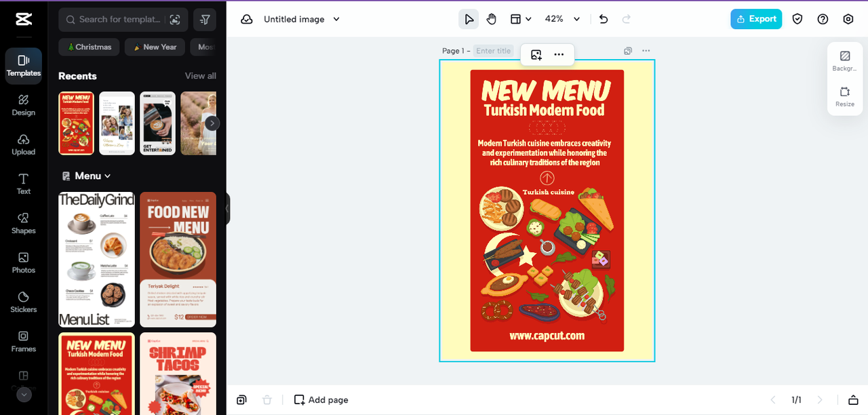Open the settings hexagon icon

pos(848,19)
